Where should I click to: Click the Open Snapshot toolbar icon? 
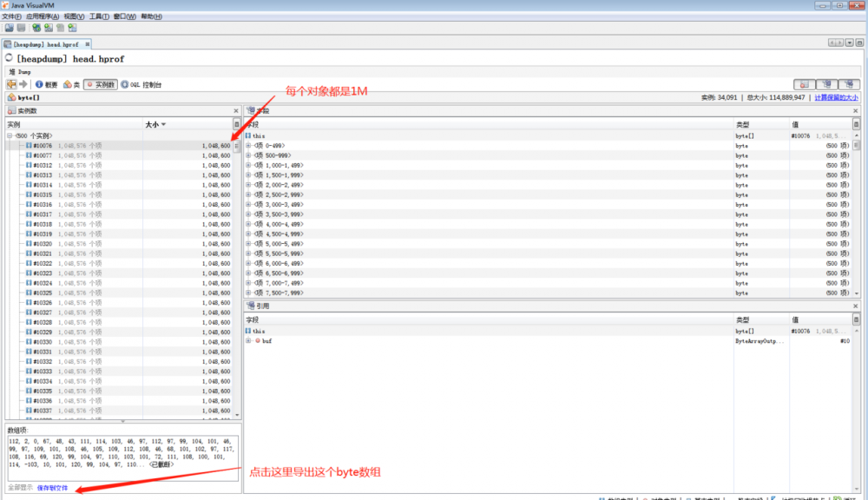[x=10, y=28]
